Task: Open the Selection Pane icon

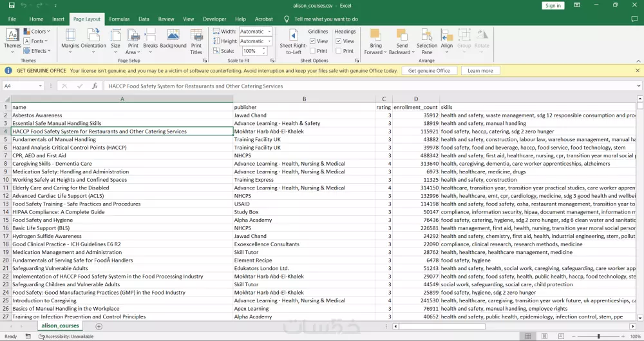Action: point(426,36)
